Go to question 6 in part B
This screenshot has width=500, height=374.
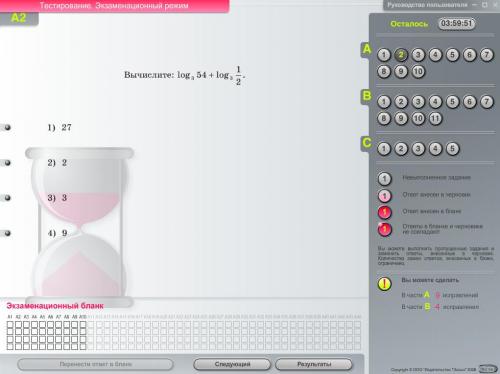pos(469,102)
